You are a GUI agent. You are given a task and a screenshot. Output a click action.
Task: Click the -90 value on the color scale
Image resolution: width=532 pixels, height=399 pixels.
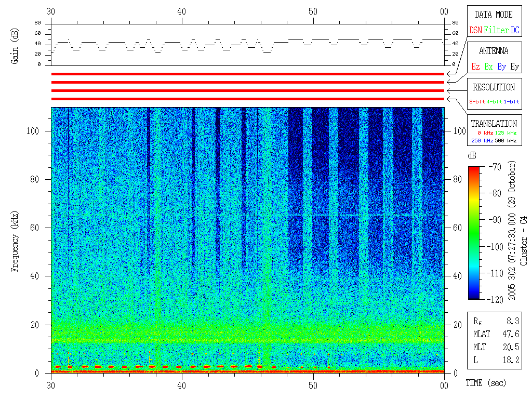pos(495,220)
